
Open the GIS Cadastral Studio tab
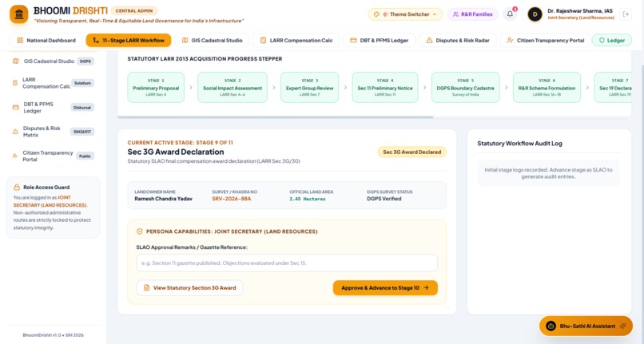coord(212,40)
